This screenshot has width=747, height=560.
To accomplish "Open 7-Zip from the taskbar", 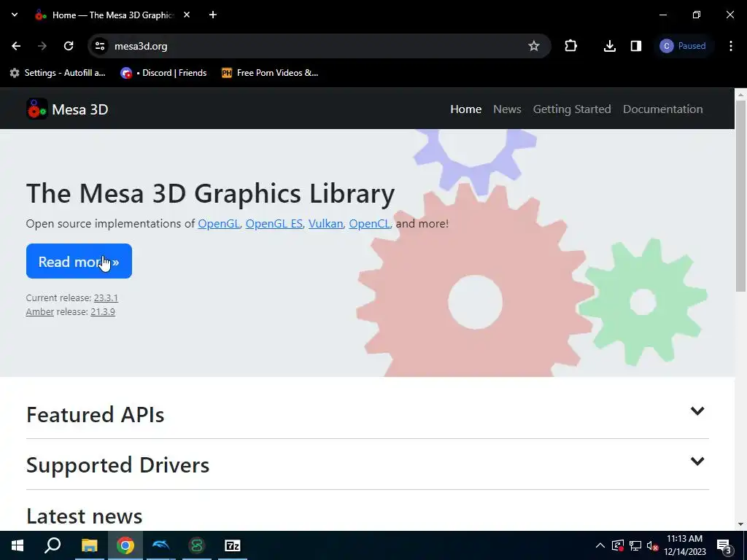I will pyautogui.click(x=233, y=545).
